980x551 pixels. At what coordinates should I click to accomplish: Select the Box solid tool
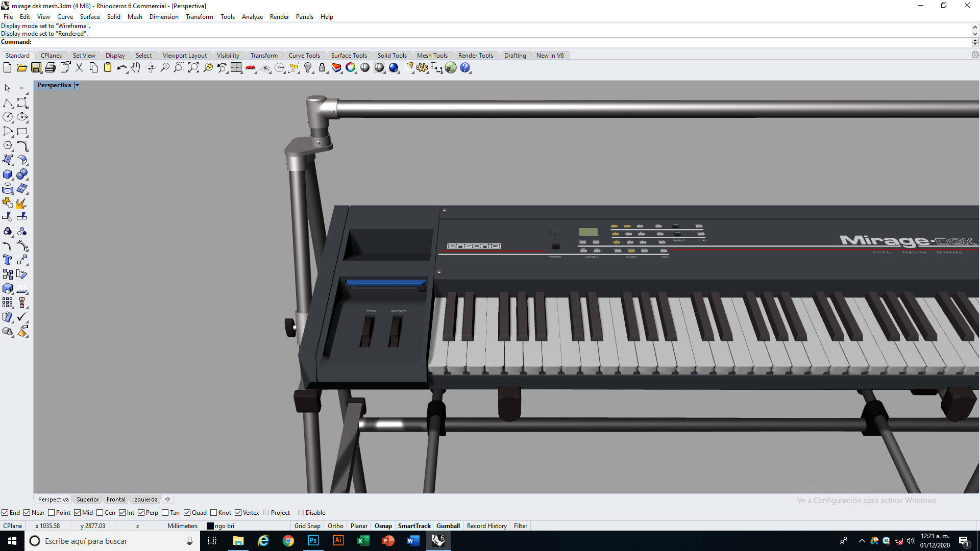(x=7, y=174)
